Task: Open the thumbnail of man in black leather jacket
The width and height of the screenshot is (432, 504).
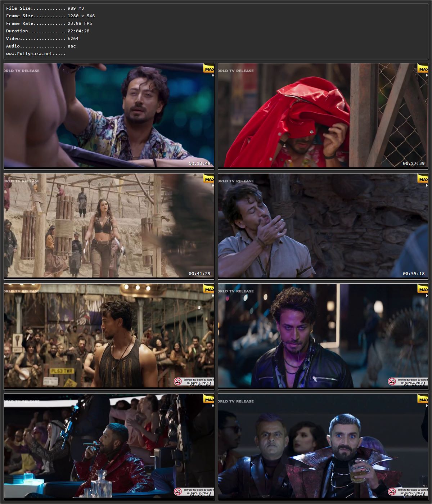Action: (323, 336)
